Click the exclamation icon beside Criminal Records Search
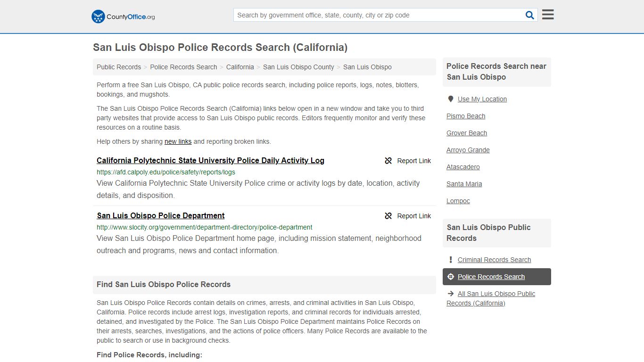The image size is (644, 362). [x=451, y=260]
